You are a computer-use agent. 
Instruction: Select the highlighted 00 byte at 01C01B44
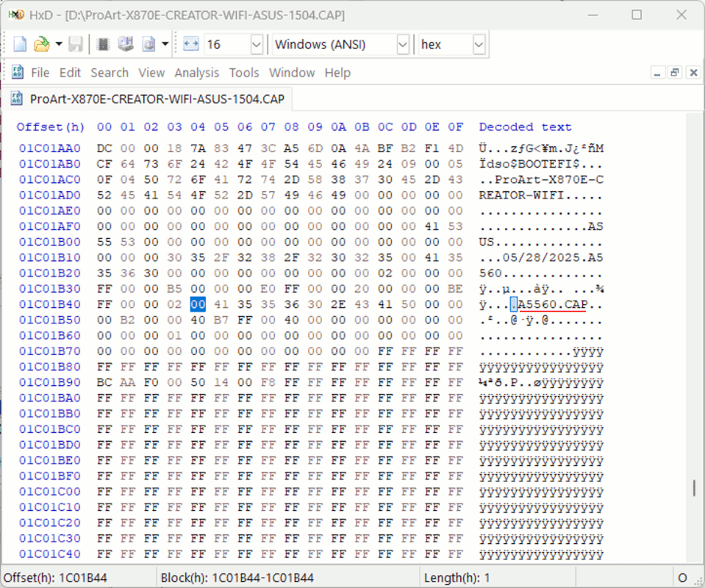click(x=198, y=304)
